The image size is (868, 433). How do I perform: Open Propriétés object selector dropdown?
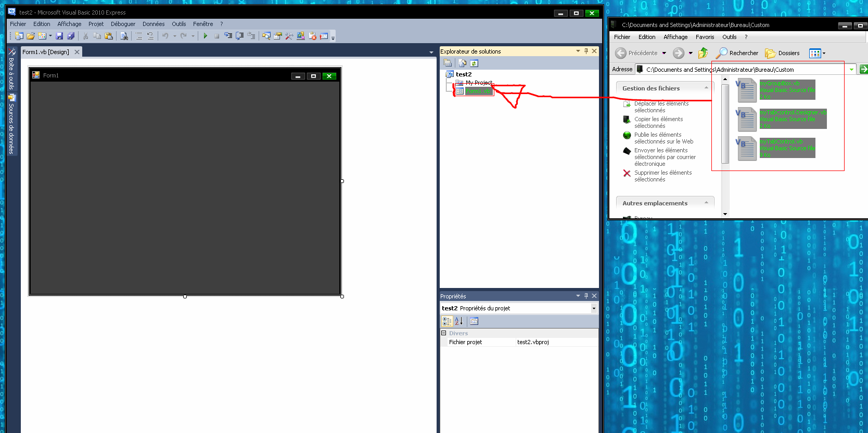pyautogui.click(x=594, y=308)
